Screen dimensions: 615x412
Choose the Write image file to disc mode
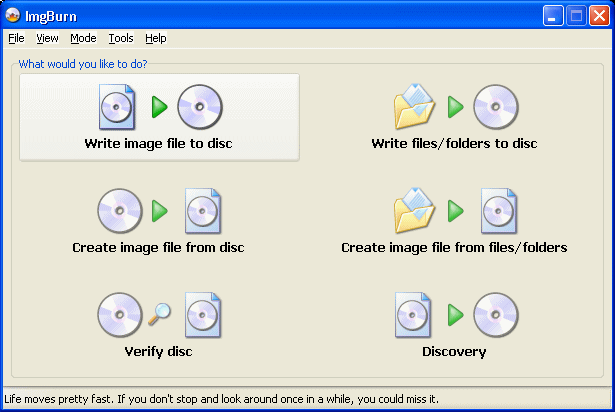click(x=159, y=117)
